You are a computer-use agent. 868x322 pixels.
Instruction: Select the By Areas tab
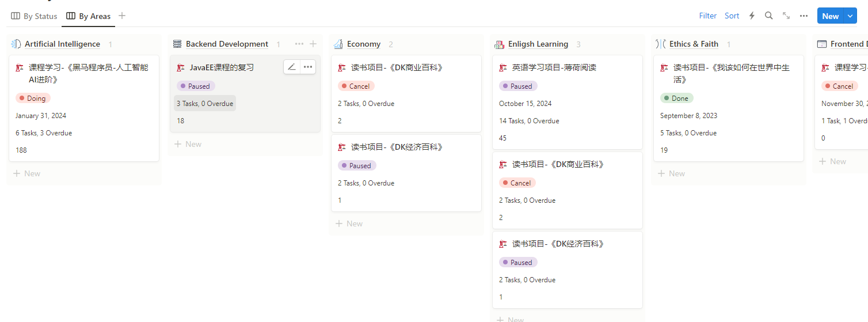[x=89, y=16]
